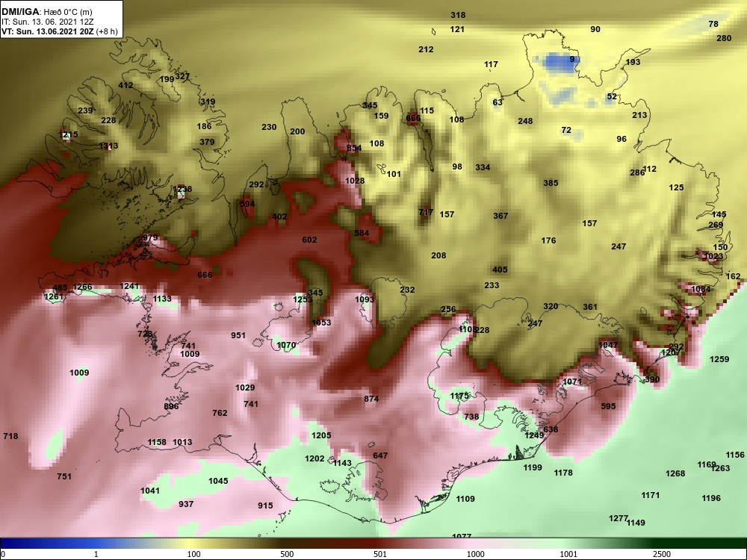Click the map value '937'
Viewport: 747px width, 560px height.
tap(186, 504)
